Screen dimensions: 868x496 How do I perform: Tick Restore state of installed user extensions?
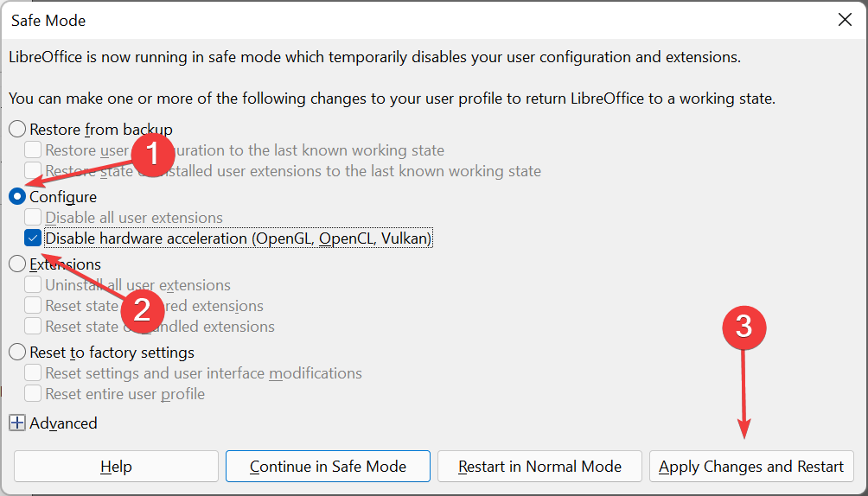(33, 171)
